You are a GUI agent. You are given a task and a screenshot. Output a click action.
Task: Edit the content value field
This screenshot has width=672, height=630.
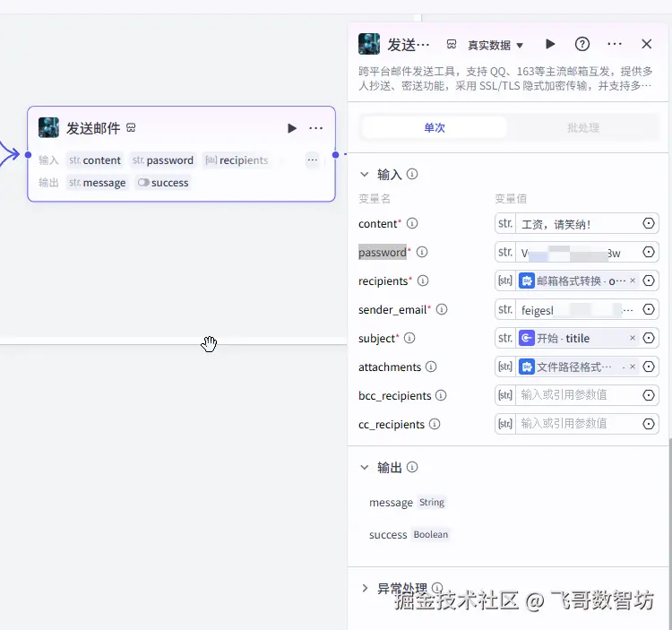(577, 224)
